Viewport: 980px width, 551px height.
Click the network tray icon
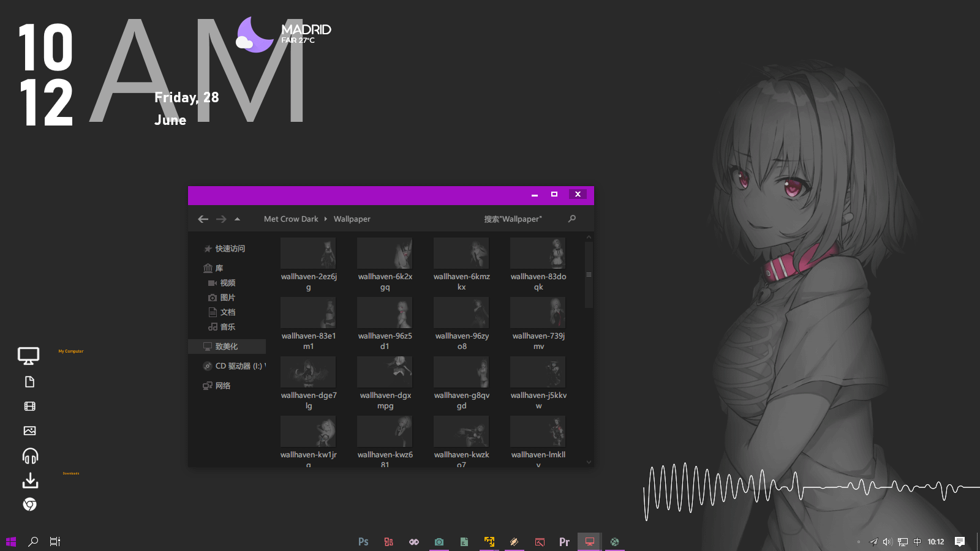[902, 542]
